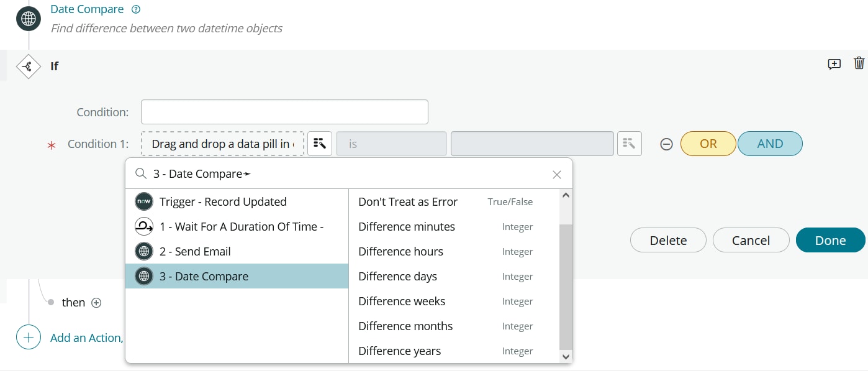Click the add annotation icon on If row
The image size is (868, 373).
tap(834, 64)
